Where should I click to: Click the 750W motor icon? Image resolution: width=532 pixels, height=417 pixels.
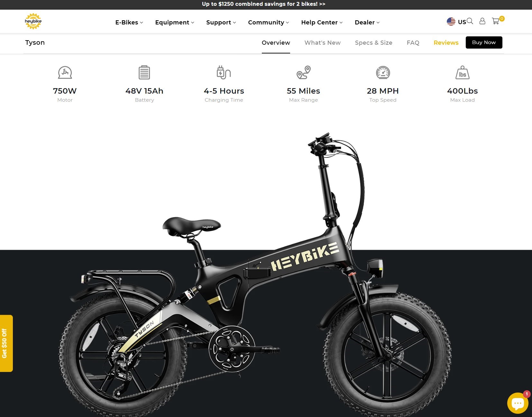point(65,72)
